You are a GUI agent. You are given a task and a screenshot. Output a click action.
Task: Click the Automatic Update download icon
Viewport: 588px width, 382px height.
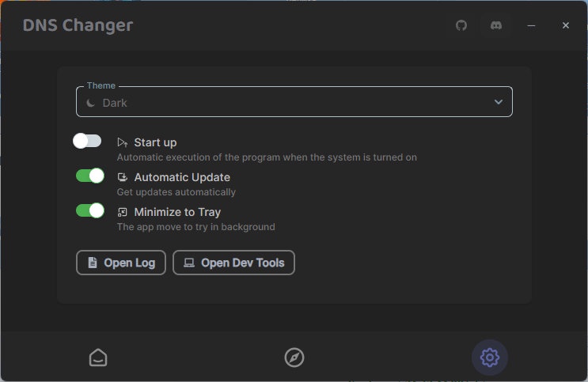tap(123, 177)
